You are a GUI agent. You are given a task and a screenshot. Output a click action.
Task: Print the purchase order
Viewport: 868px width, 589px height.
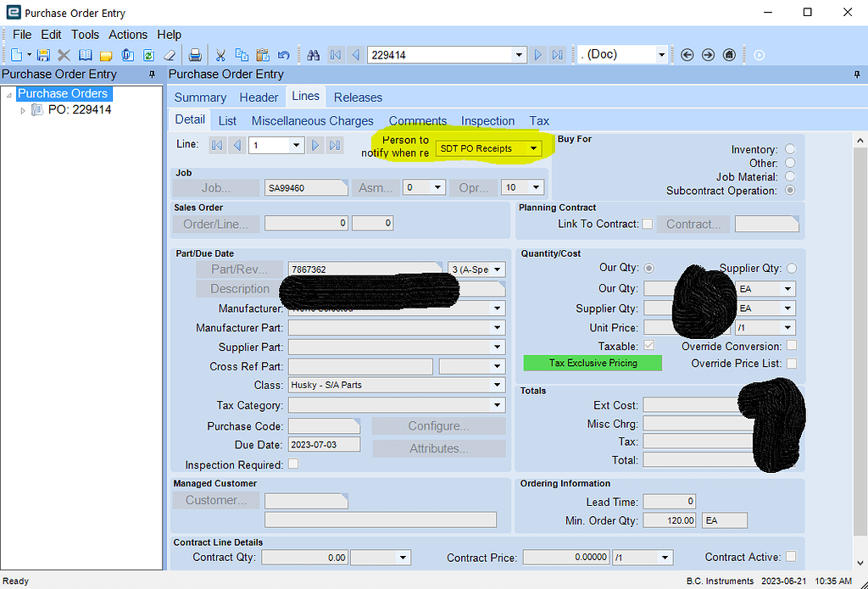(194, 54)
